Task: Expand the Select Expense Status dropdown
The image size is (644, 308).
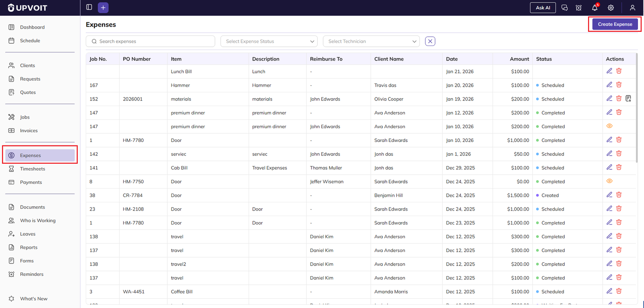Action: 269,41
